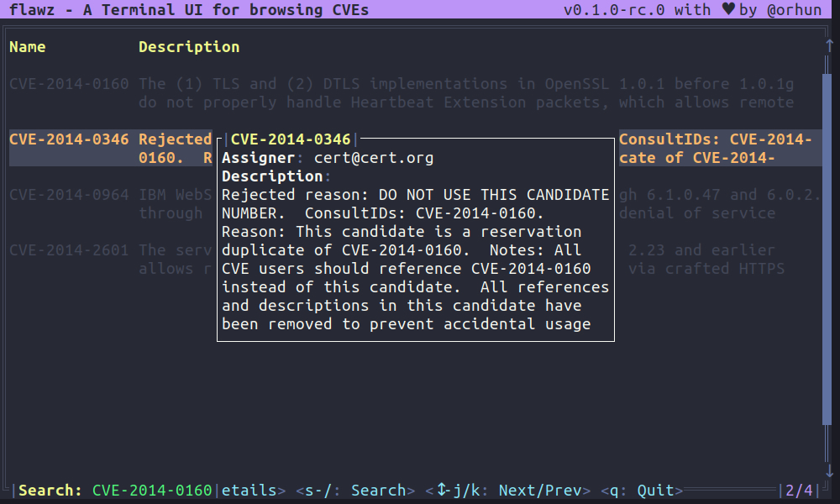Click the Description label in popup
The image size is (840, 504).
272,176
